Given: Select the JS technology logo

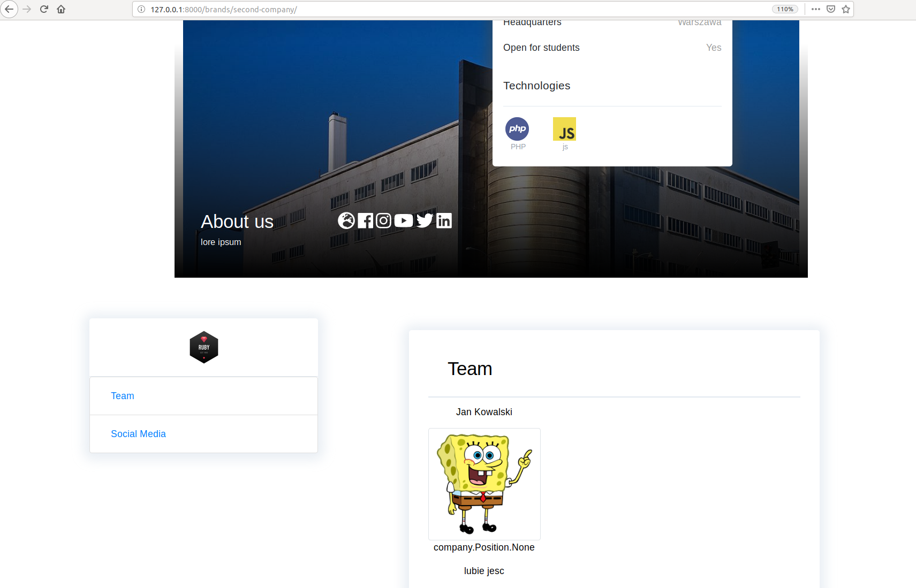Looking at the screenshot, I should point(564,129).
